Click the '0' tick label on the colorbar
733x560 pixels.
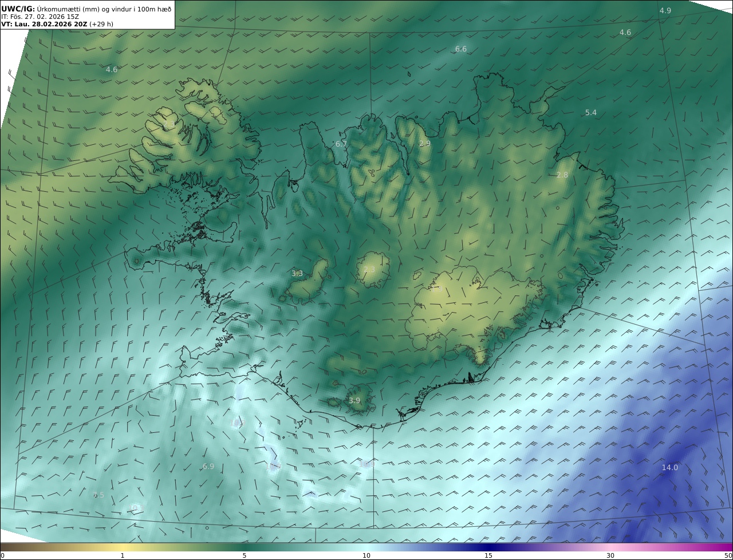point(2,555)
